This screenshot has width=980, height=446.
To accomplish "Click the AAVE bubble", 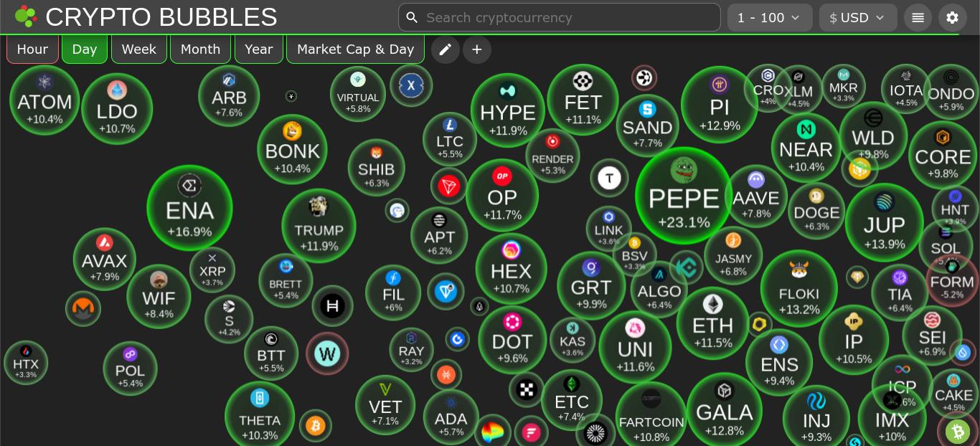I will click(x=756, y=196).
